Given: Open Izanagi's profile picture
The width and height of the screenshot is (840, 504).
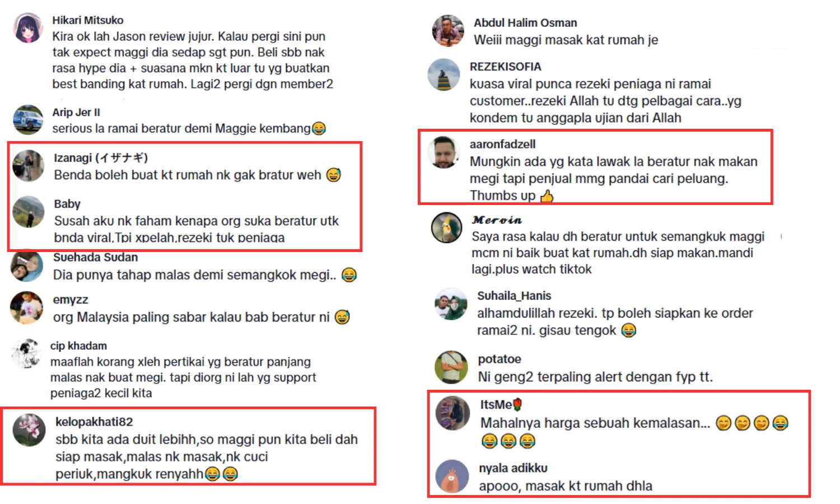Looking at the screenshot, I should click(28, 166).
